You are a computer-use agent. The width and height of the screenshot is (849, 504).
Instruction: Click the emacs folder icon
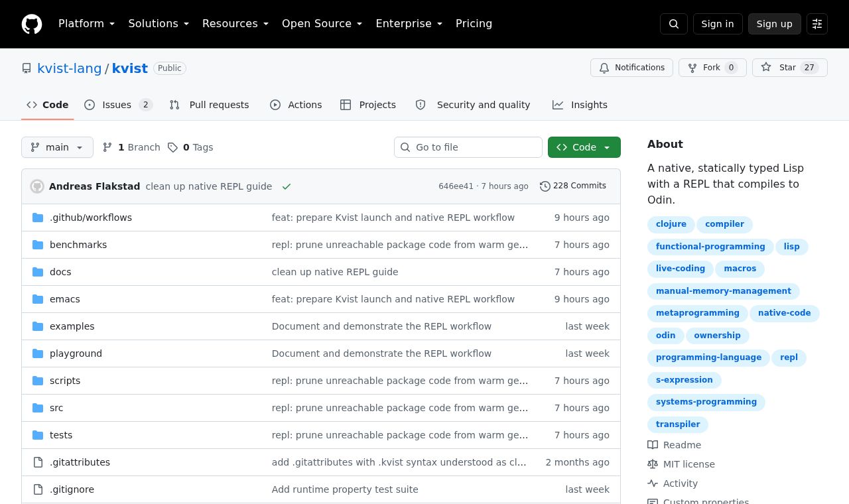38,299
